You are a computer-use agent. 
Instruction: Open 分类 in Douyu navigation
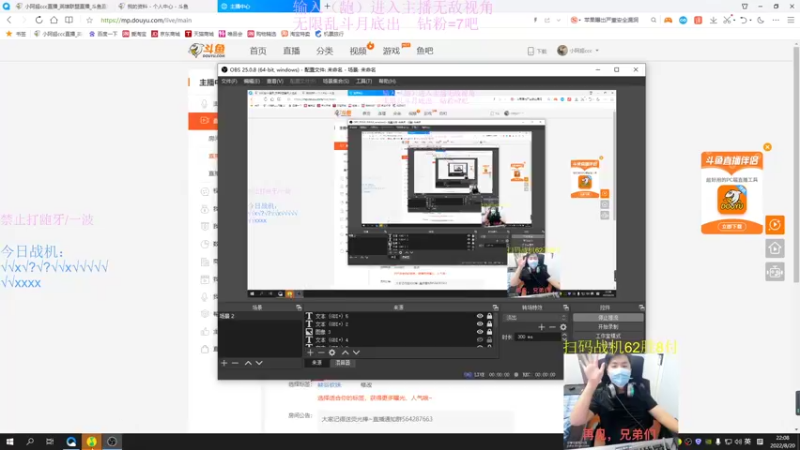(324, 51)
